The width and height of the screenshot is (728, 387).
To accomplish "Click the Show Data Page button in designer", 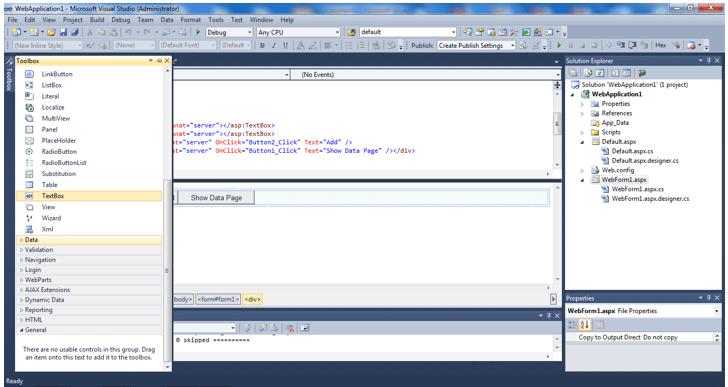I will [x=216, y=198].
